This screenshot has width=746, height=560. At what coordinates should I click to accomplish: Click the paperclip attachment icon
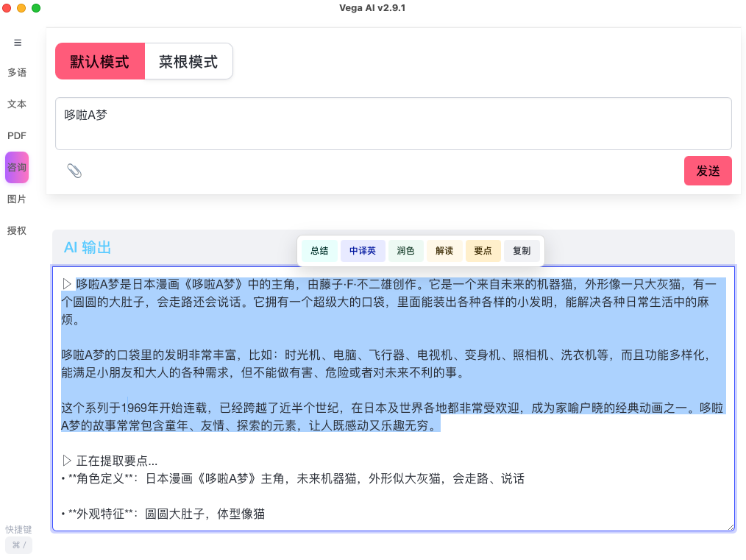coord(74,170)
